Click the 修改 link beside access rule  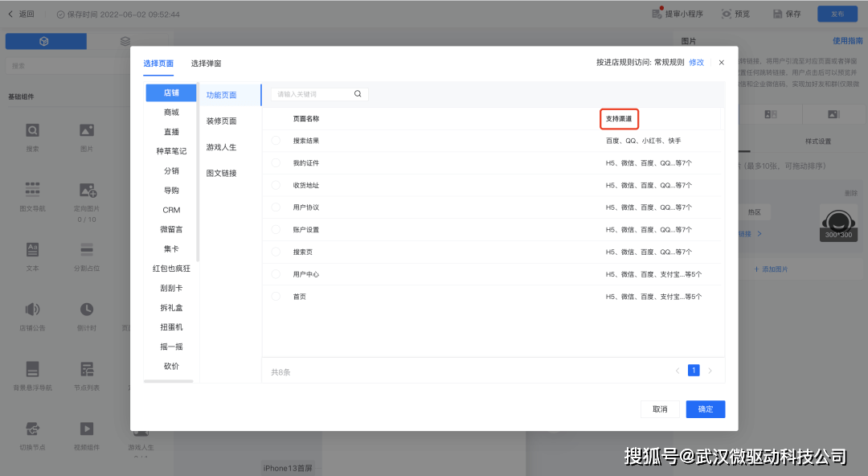tap(696, 63)
